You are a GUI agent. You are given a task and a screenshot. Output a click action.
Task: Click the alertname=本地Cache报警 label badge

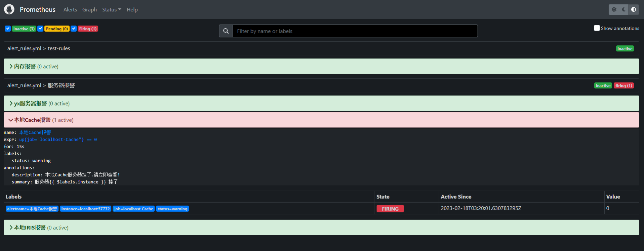tap(32, 209)
